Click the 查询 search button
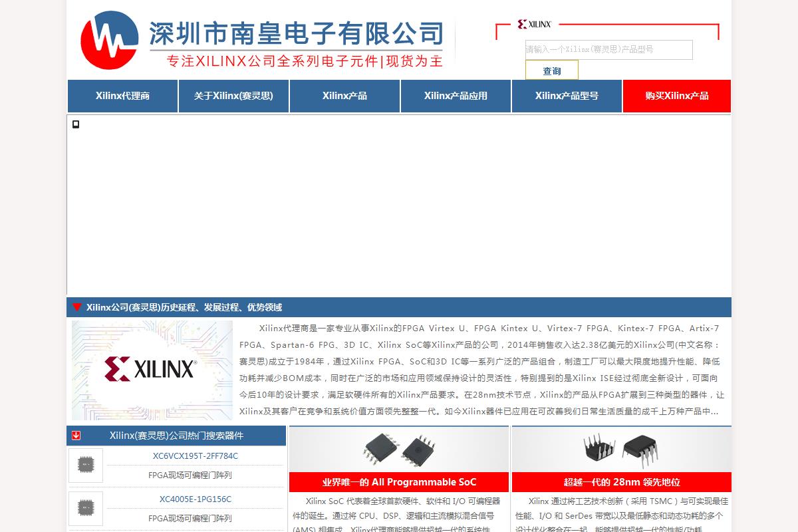This screenshot has width=798, height=532. pyautogui.click(x=552, y=70)
